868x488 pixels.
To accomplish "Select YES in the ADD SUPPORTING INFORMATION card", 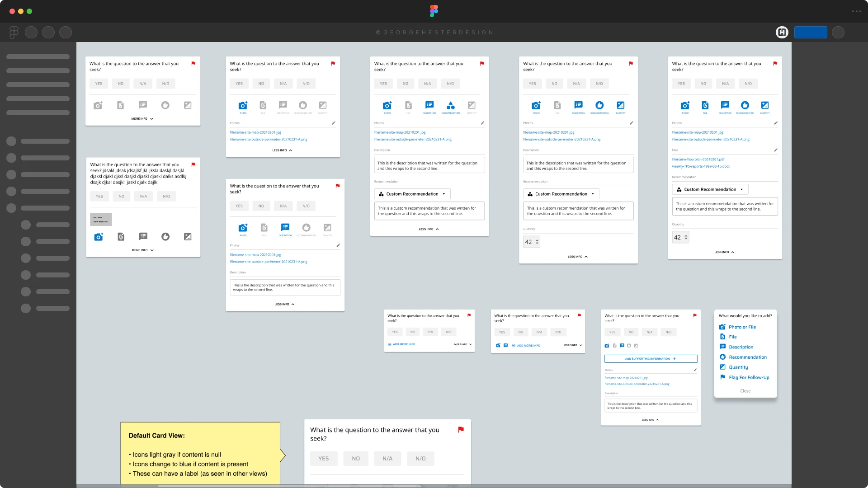I will (x=612, y=332).
